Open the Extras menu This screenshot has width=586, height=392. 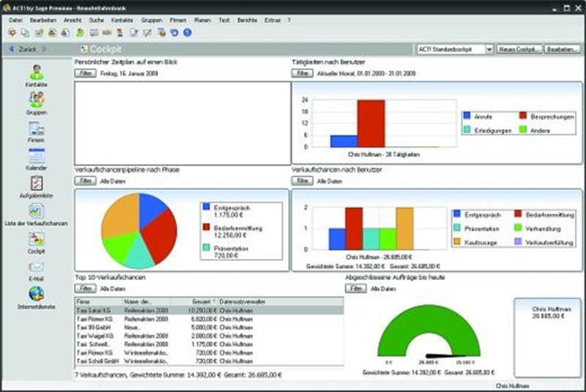(x=272, y=21)
